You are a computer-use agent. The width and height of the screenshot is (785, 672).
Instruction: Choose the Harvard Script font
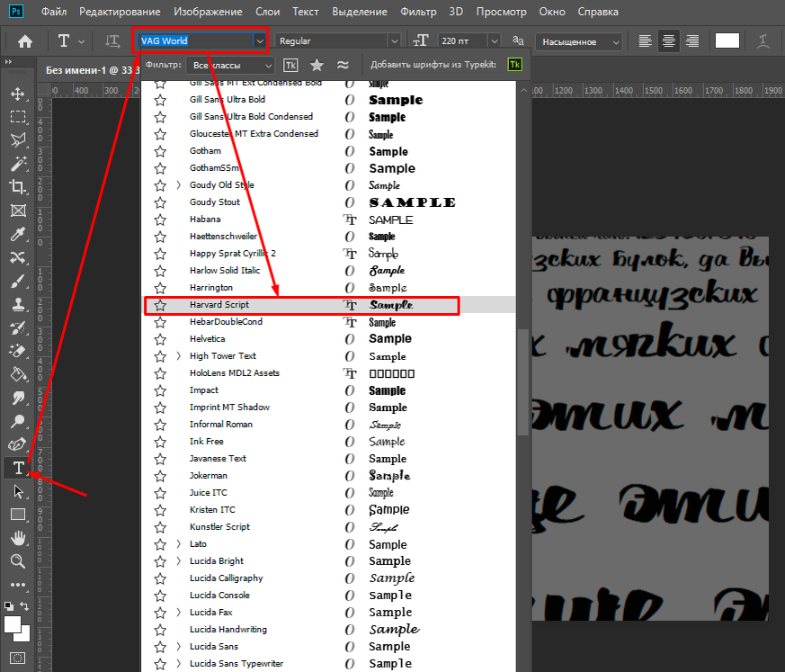329,305
